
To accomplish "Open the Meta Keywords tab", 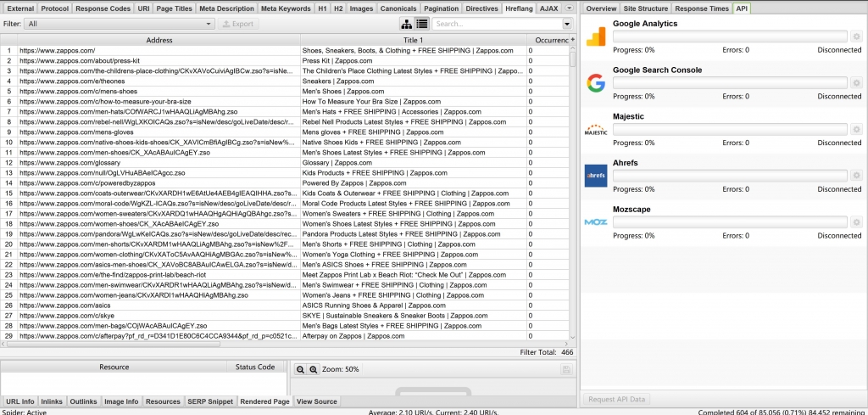I will (x=286, y=8).
